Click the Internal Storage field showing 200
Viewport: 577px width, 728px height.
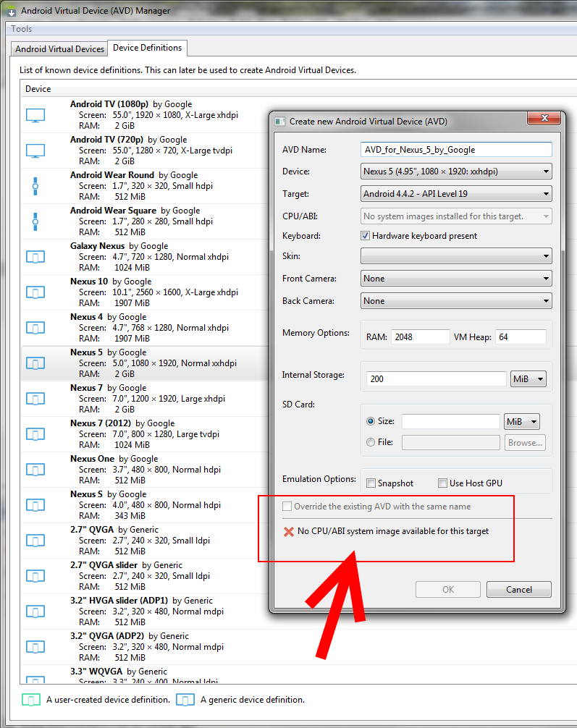(x=436, y=379)
